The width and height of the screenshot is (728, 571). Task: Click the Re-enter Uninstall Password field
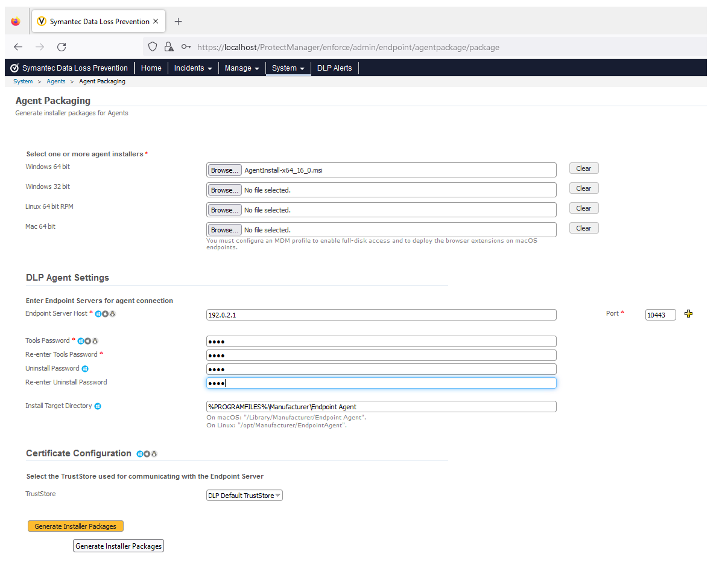click(x=381, y=383)
